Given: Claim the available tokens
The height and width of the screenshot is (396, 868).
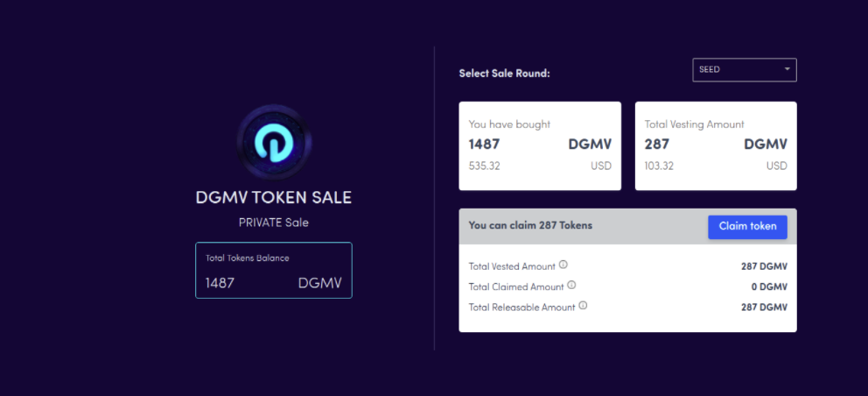Looking at the screenshot, I should 747,226.
